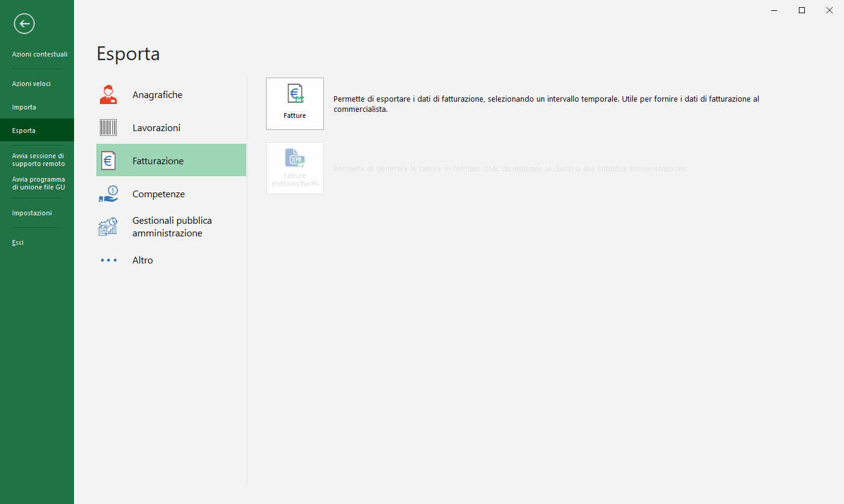Viewport: 844px width, 504px height.
Task: Click the Anagrafiche person icon
Action: click(108, 95)
